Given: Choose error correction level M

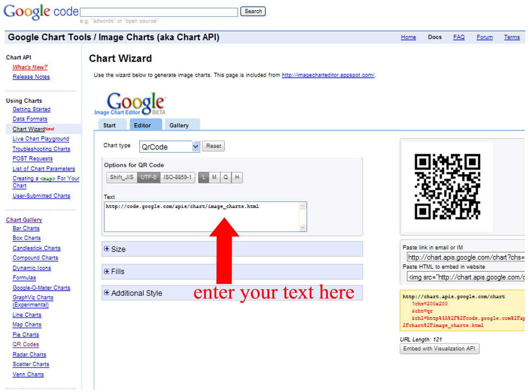Looking at the screenshot, I should (214, 178).
